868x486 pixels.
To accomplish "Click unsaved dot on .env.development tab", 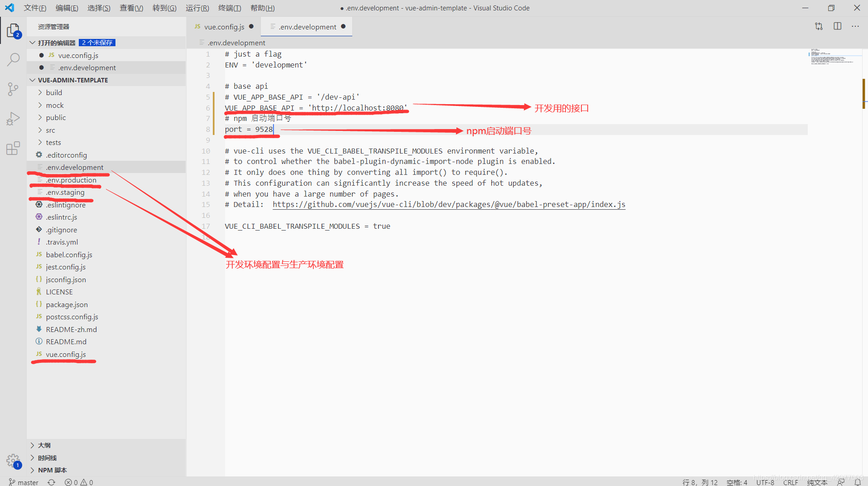I will pos(343,26).
